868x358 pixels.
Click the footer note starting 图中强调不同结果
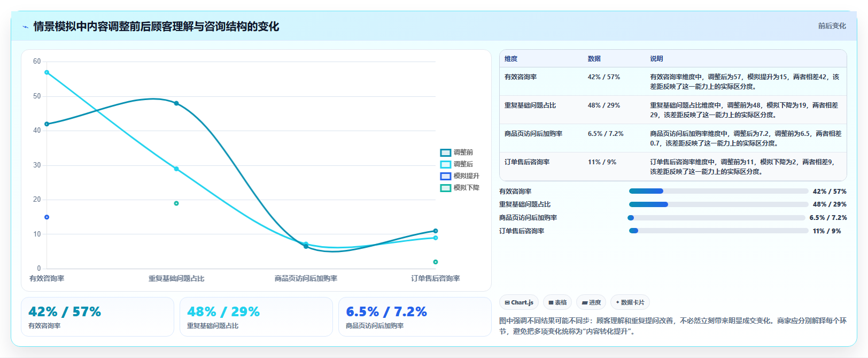click(673, 326)
